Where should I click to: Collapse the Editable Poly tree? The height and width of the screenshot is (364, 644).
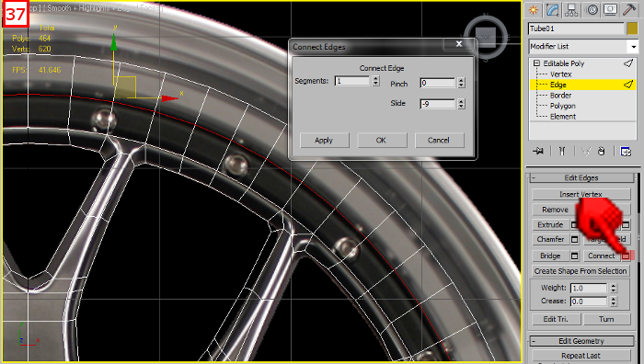536,63
